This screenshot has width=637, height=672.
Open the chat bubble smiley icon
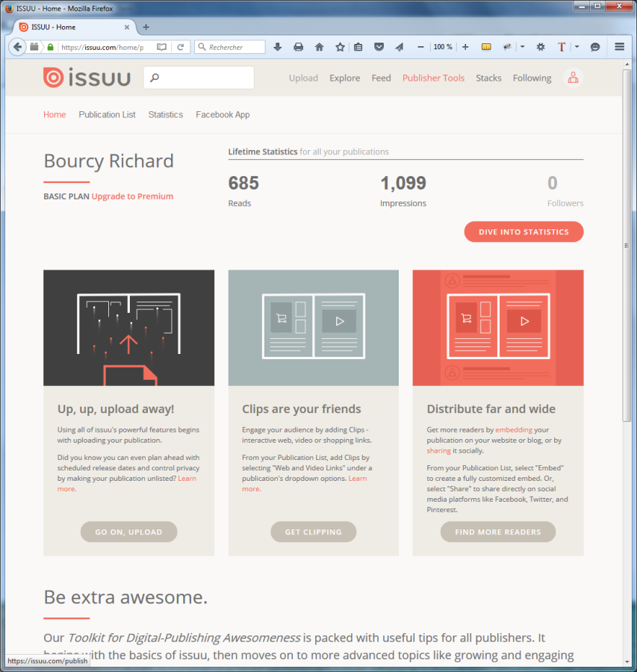click(595, 47)
